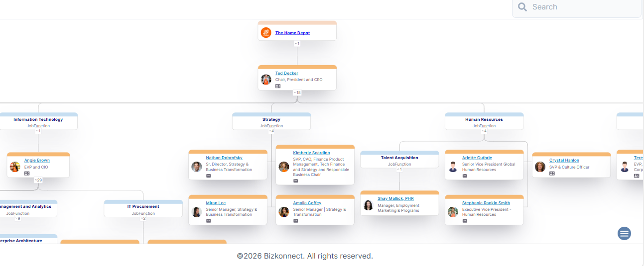Viewport: 644px width, 266px height.
Task: Open Miran Lee profile link
Action: (216, 203)
